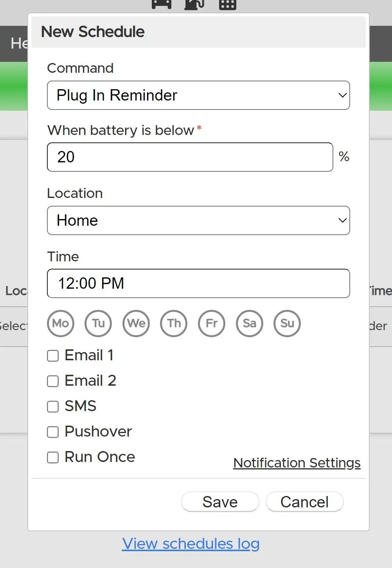Toggle the Su day button
Screen dimensions: 392x568
pos(287,324)
